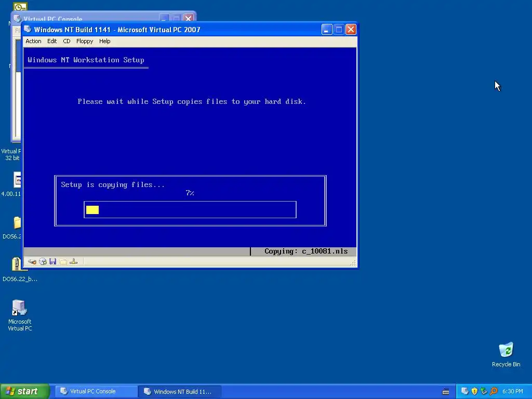532x399 pixels.
Task: Click the network adapter status icon
Action: click(x=74, y=262)
